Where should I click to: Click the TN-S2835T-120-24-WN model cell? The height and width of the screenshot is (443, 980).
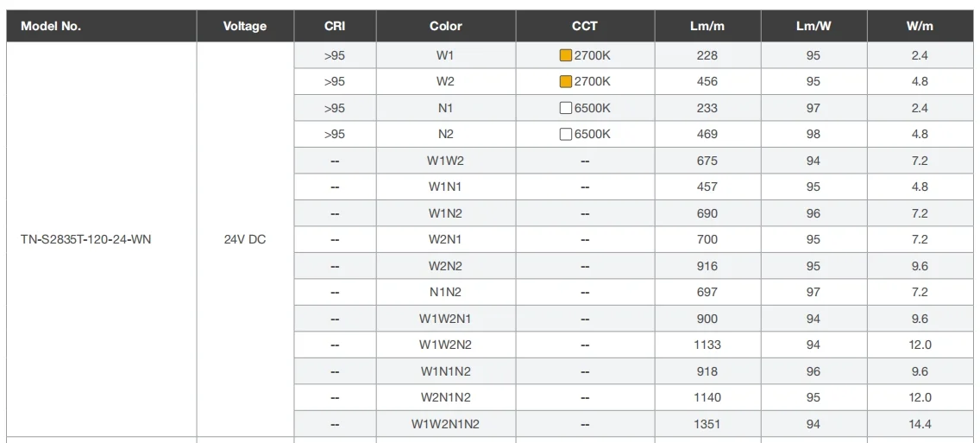point(86,239)
